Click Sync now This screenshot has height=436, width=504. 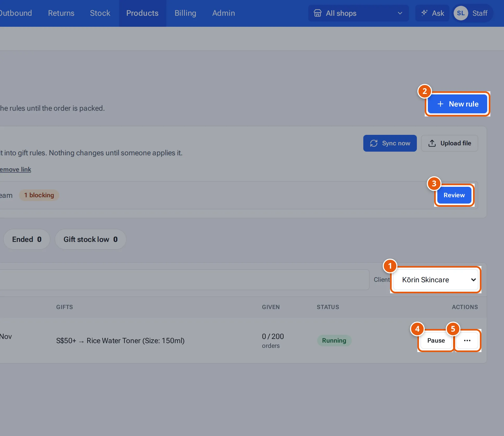pos(390,143)
